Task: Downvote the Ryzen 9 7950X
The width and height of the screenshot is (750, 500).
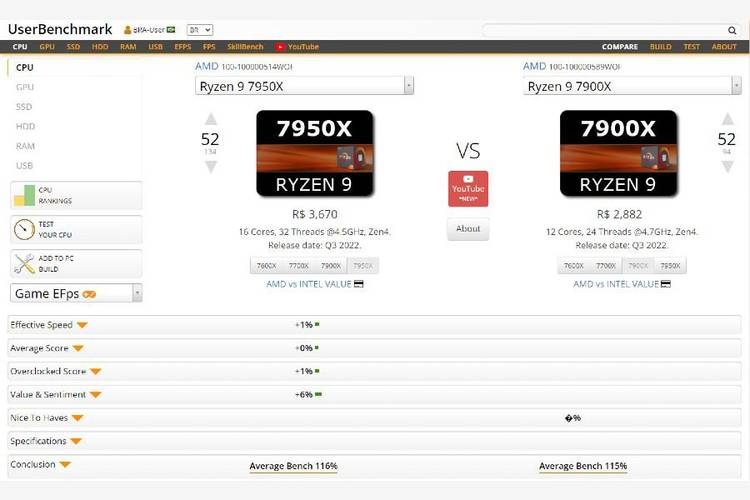Action: [210, 167]
